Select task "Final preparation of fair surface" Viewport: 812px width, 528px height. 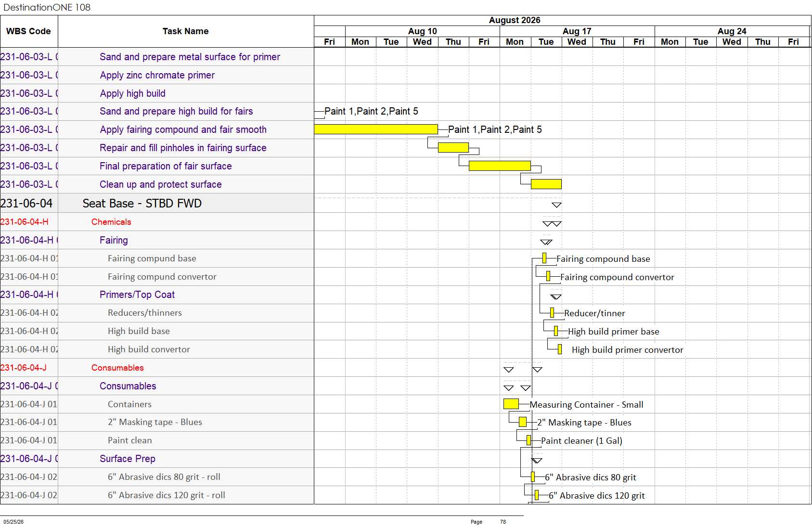(x=166, y=166)
